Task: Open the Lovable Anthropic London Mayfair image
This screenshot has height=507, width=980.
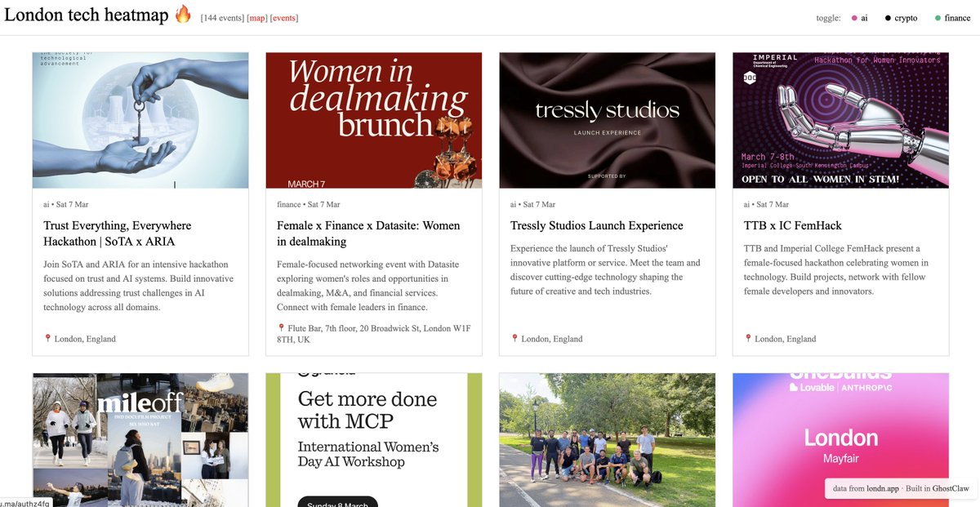Action: [x=841, y=440]
